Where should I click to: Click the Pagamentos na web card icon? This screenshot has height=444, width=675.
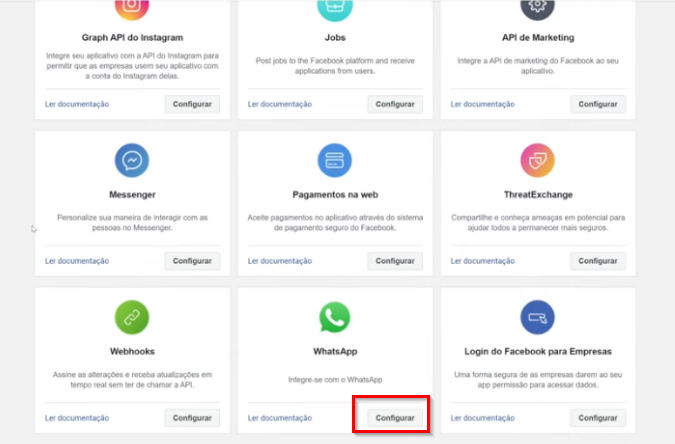click(x=334, y=161)
